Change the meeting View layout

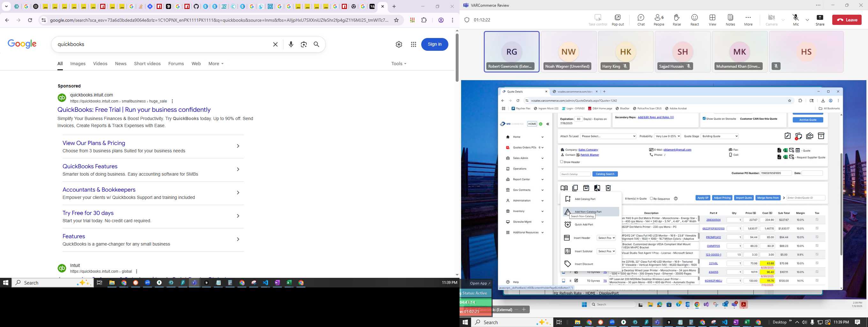pos(712,20)
